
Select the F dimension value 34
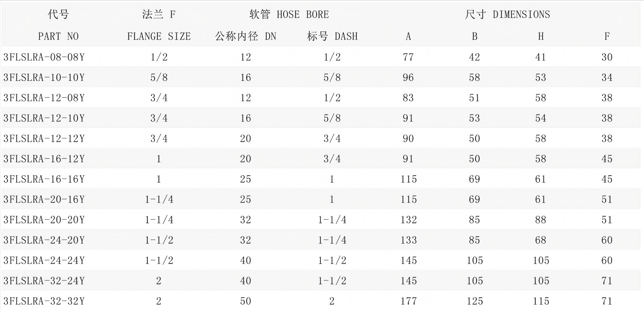(607, 78)
